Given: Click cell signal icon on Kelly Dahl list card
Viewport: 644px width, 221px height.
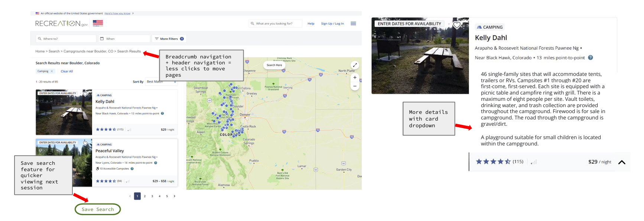Looking at the screenshot, I should (x=129, y=129).
